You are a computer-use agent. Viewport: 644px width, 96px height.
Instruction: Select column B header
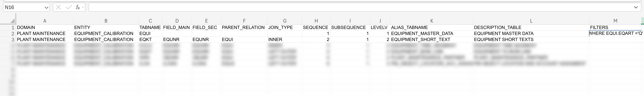point(106,21)
